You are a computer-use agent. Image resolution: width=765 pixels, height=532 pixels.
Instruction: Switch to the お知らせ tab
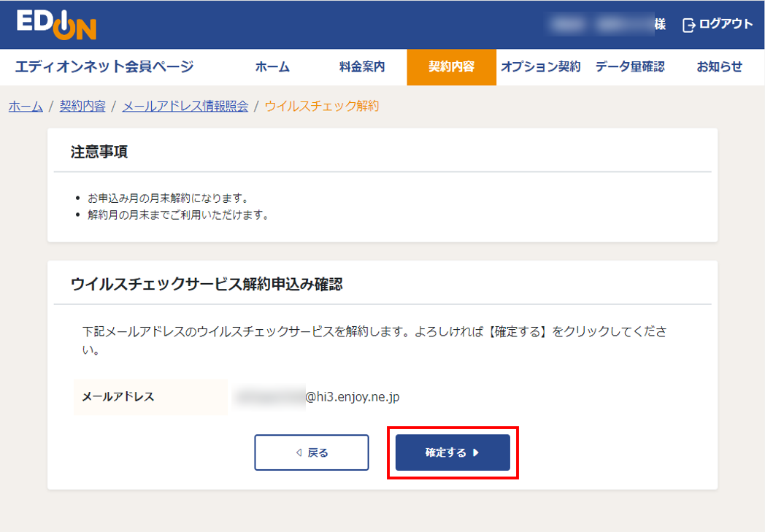(x=718, y=66)
